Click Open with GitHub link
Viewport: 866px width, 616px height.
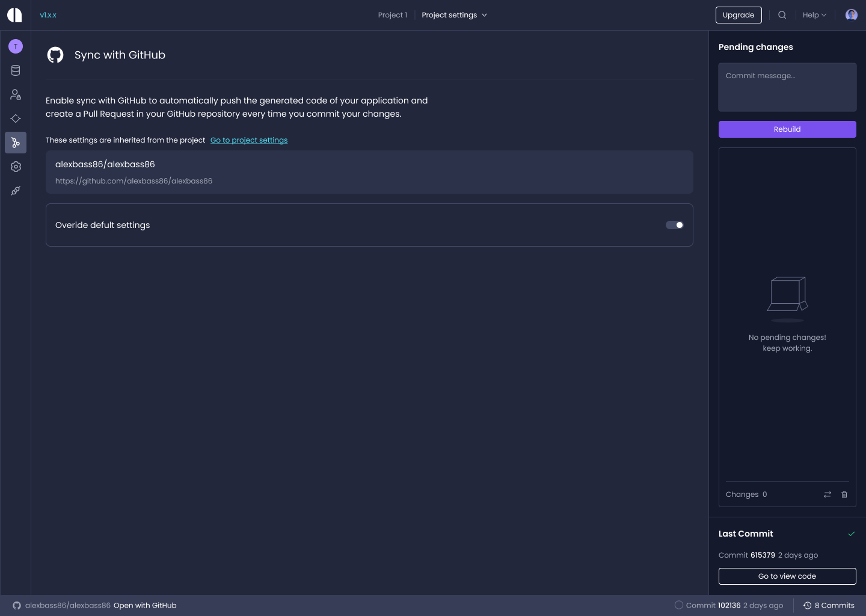[145, 606]
